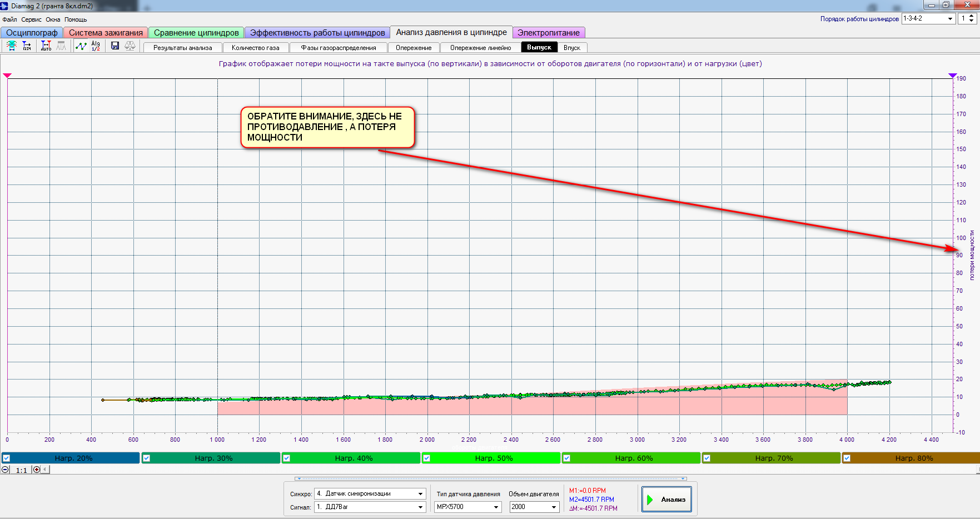Image resolution: width=980 pixels, height=519 pixels.
Task: Switch to the Система зажигания tab
Action: (x=106, y=33)
